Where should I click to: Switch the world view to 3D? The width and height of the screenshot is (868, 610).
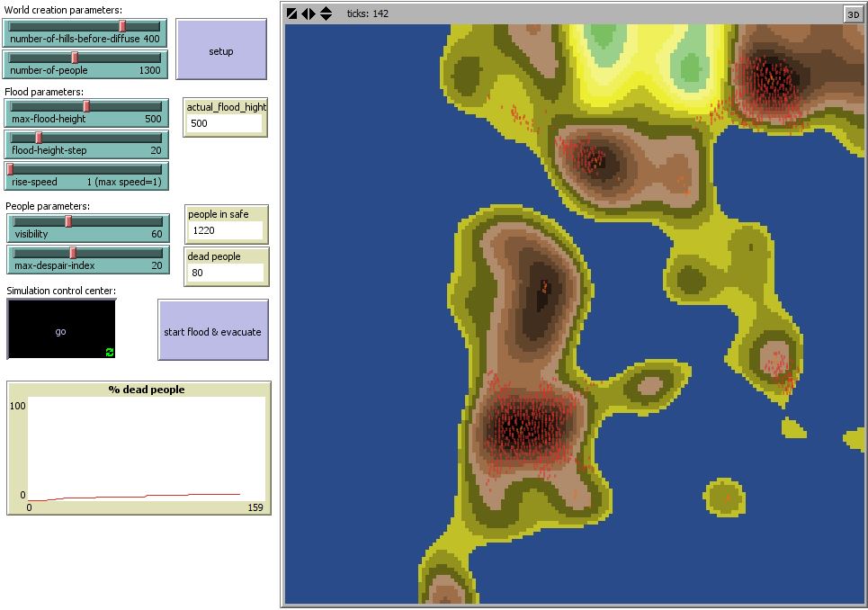point(851,13)
